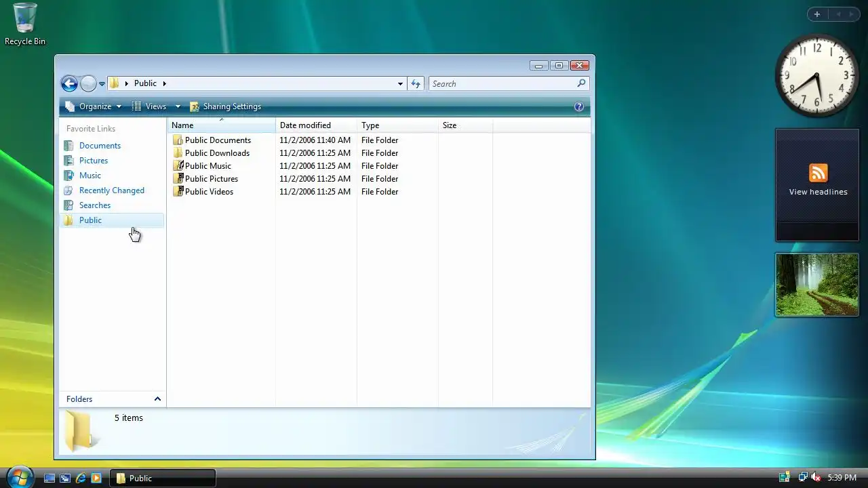Click the folder icon in address bar

pyautogui.click(x=115, y=83)
